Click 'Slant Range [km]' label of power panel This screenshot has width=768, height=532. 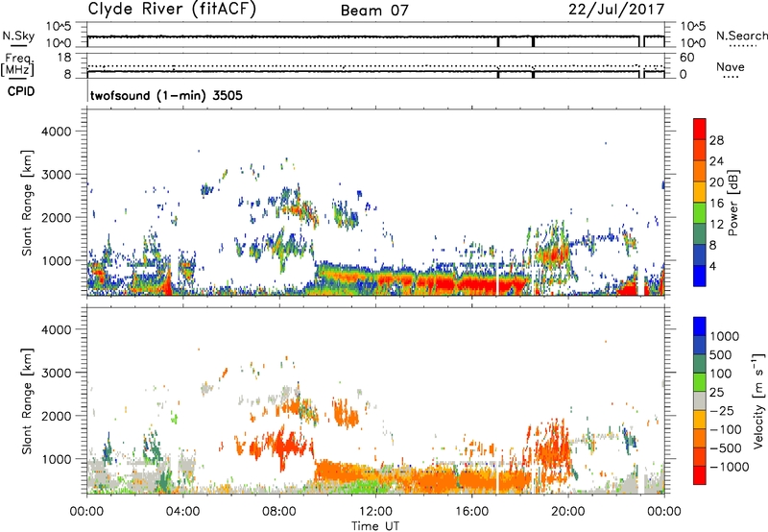tap(27, 203)
